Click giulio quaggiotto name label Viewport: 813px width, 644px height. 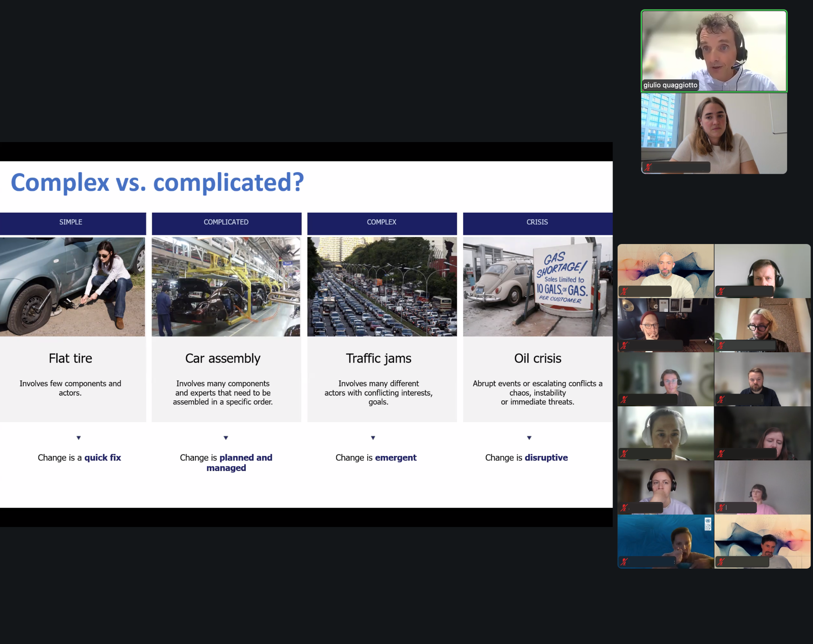(x=670, y=85)
